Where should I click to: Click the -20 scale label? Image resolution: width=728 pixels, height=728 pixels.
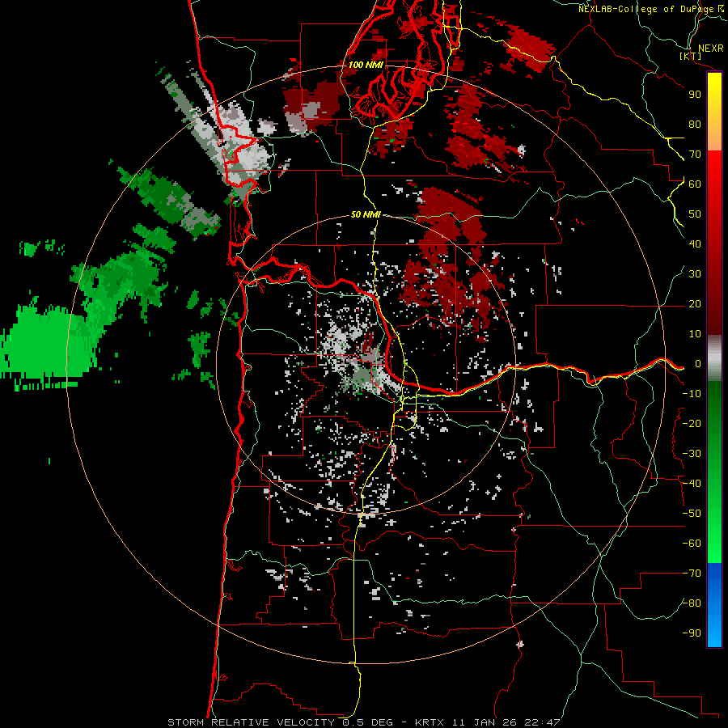tap(692, 423)
